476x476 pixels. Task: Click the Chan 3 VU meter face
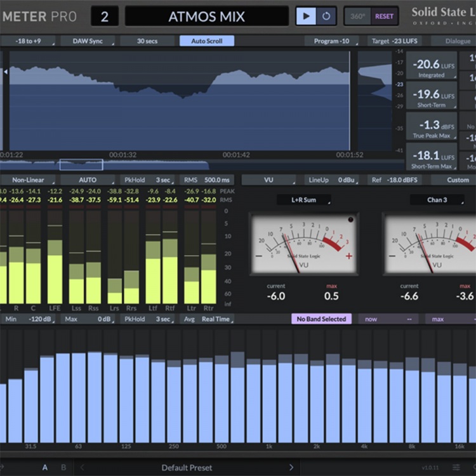[429, 244]
